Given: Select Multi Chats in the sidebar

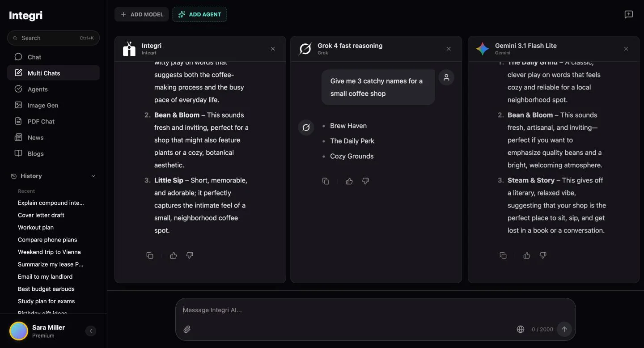Looking at the screenshot, I should [x=53, y=73].
